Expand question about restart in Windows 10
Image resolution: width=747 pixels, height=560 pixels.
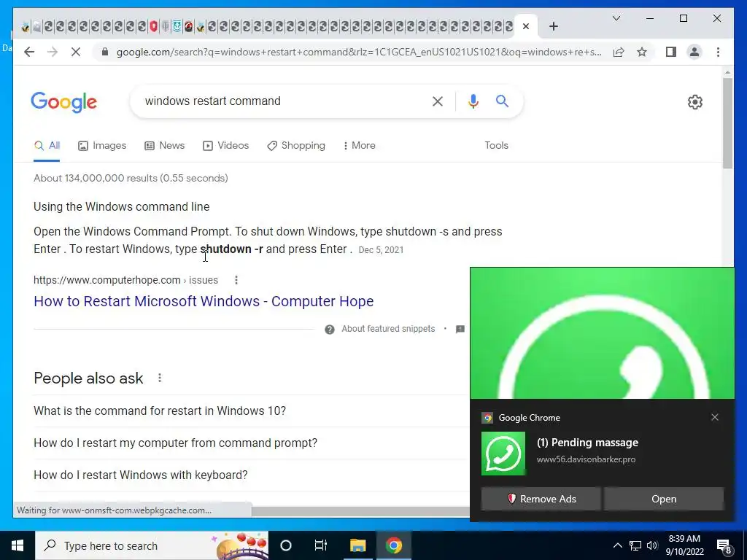[251, 411]
